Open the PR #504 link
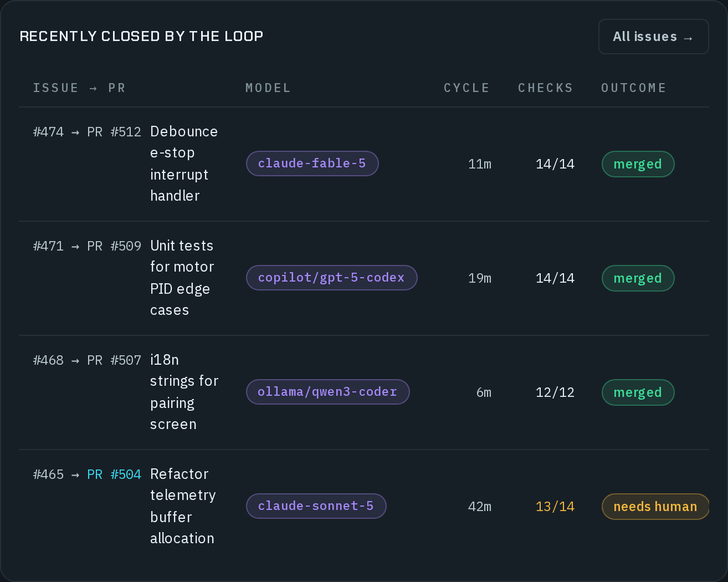The width and height of the screenshot is (728, 582). pos(114,474)
